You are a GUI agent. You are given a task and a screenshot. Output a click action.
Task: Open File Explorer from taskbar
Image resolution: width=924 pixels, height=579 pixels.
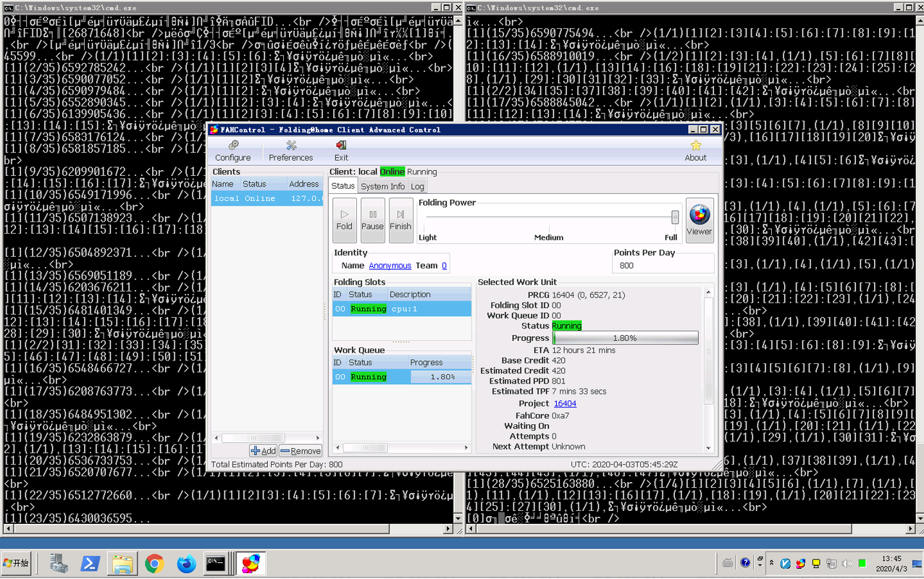coord(122,563)
